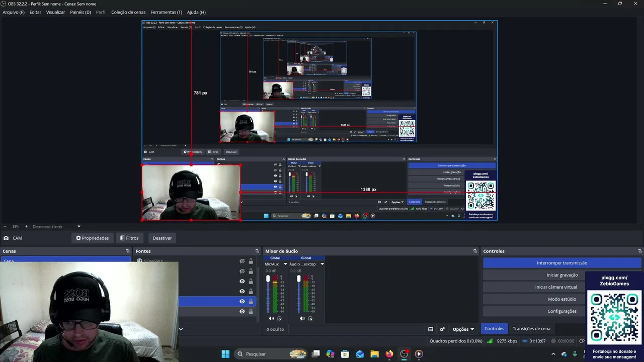Expand the chevron below the Fontes list
The image size is (644, 362).
[181, 329]
